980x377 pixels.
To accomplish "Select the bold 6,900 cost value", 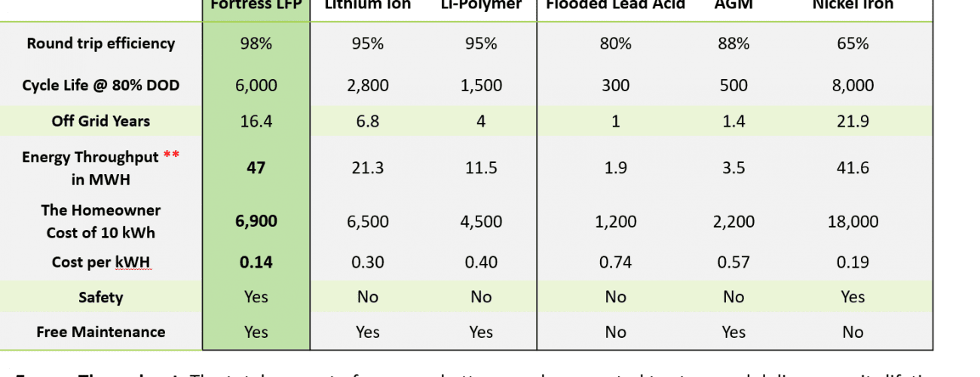I will point(256,221).
